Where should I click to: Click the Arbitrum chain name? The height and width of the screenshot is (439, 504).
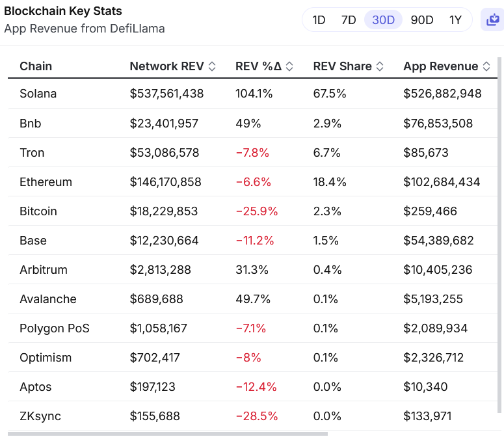[44, 270]
